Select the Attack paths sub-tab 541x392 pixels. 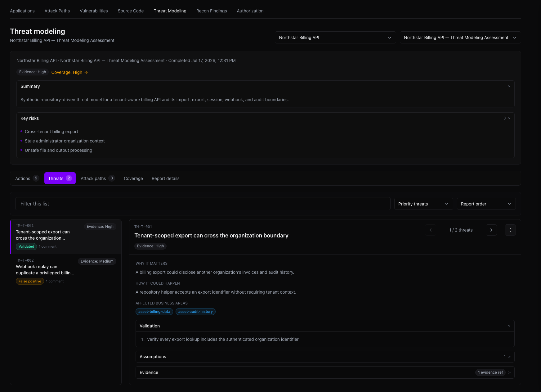[98, 178]
